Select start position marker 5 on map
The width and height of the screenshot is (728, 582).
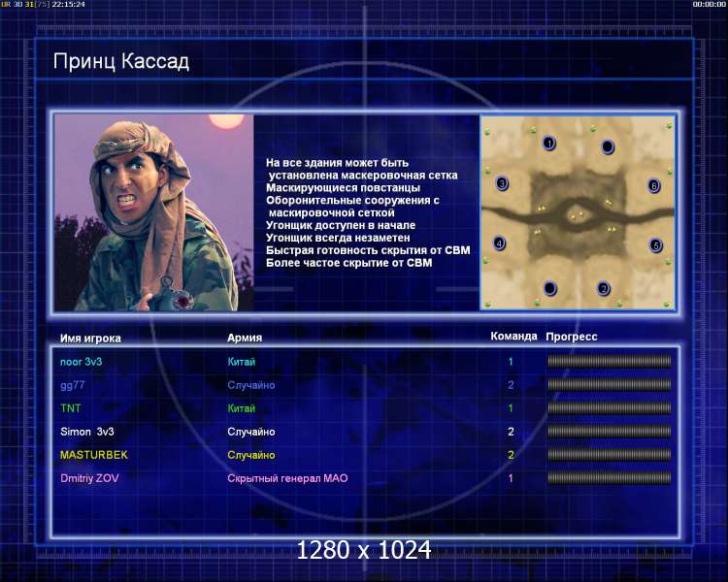coord(655,244)
